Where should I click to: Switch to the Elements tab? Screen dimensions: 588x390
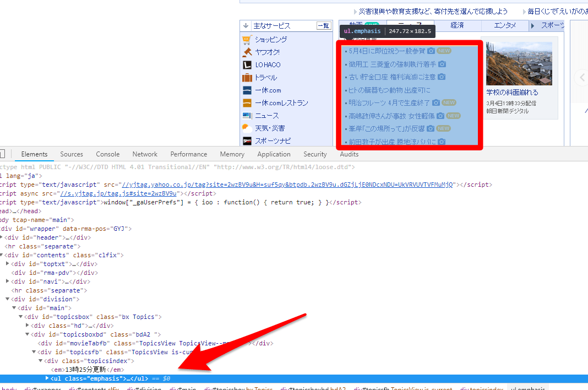click(35, 154)
